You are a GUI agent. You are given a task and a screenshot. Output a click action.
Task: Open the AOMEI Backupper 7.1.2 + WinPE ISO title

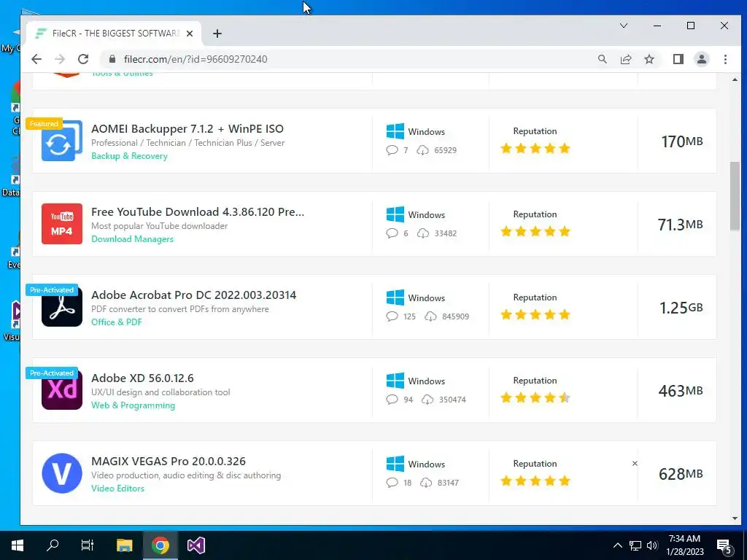click(187, 128)
